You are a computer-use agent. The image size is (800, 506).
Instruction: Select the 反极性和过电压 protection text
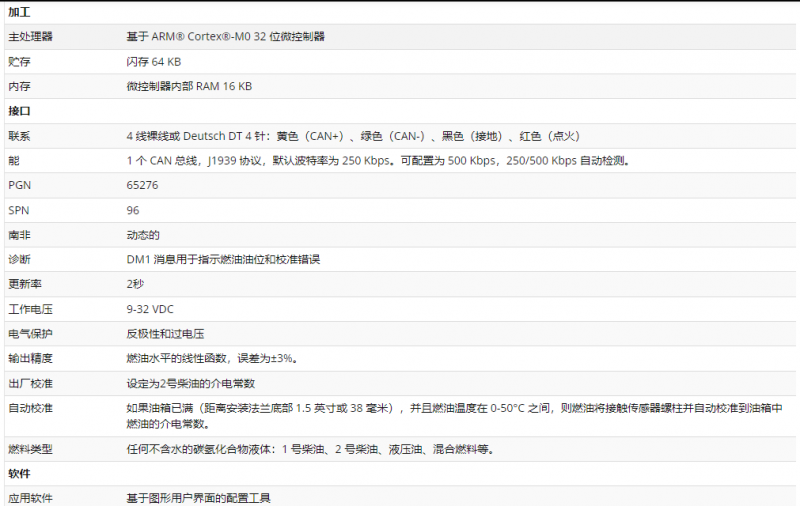[165, 333]
